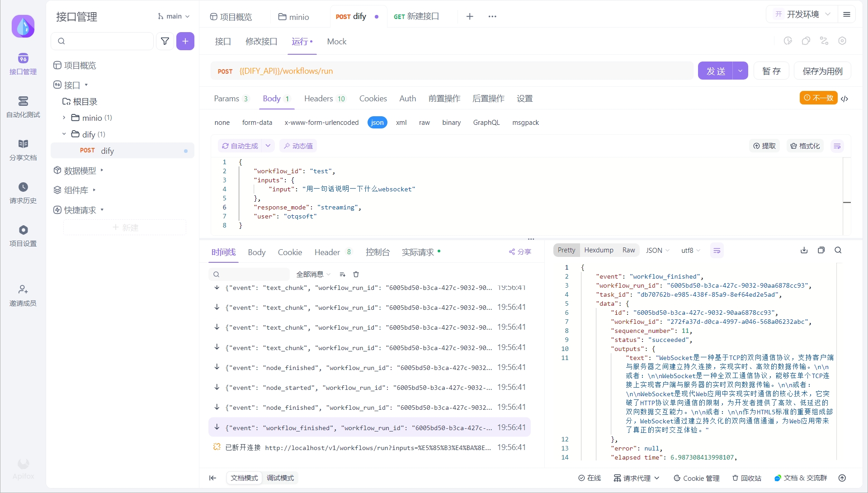Open the send button dropdown arrow
The image size is (868, 493).
pos(740,71)
